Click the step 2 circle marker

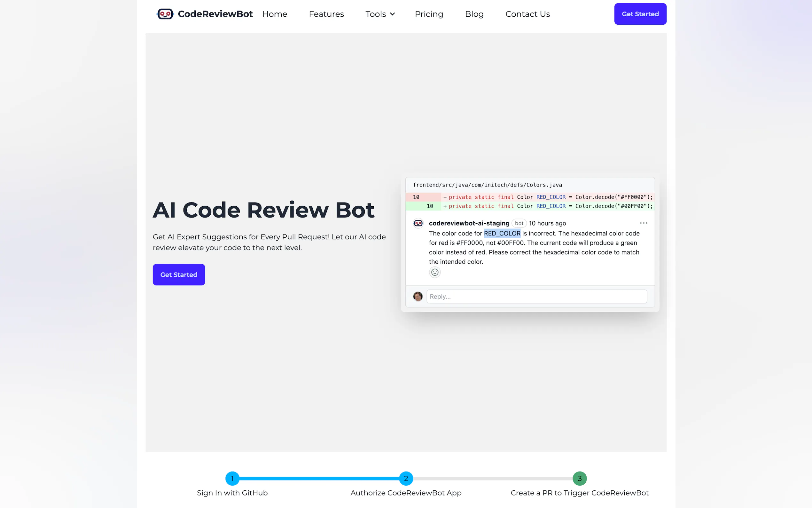(x=406, y=479)
